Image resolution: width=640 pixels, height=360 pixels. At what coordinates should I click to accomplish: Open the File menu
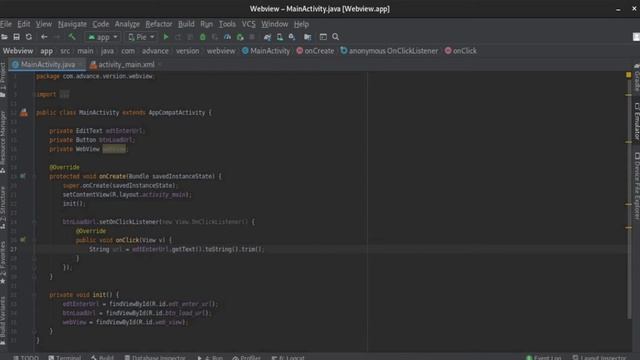point(6,24)
